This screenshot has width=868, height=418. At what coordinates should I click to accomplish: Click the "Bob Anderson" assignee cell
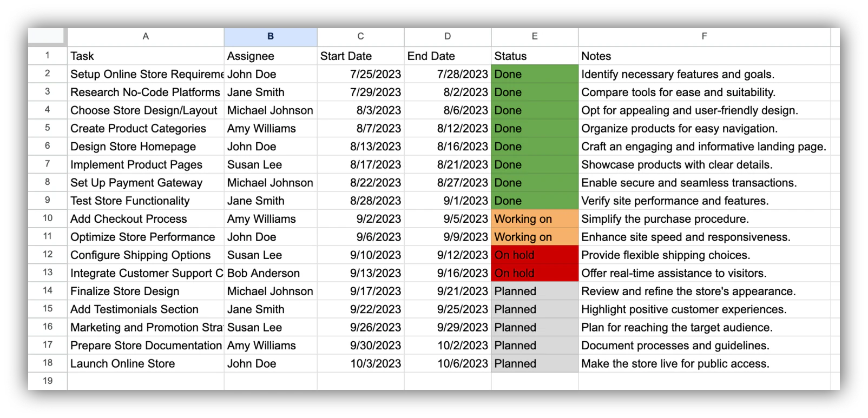[271, 273]
